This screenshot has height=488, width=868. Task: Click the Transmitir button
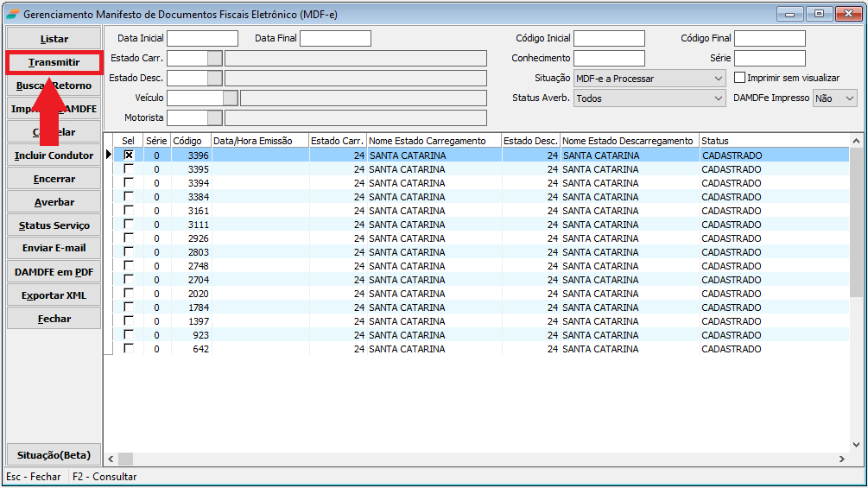coord(54,62)
